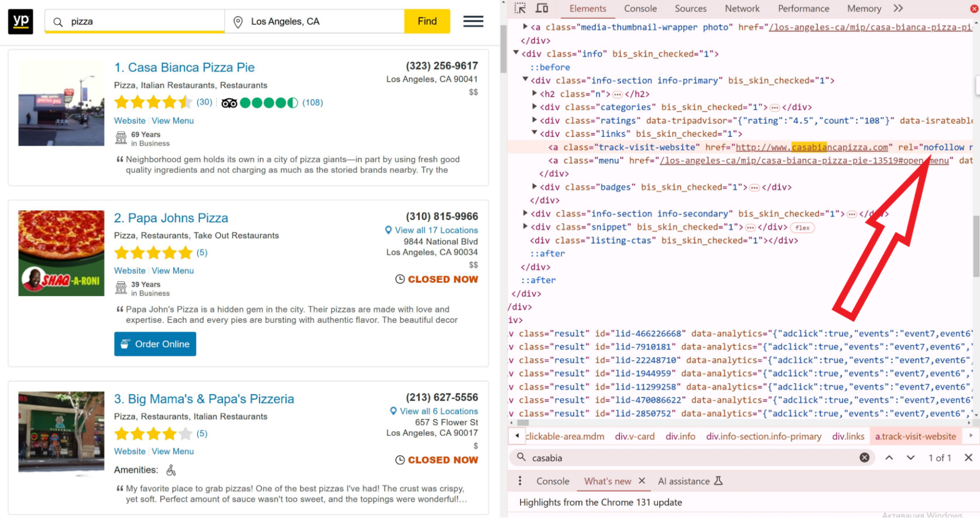Click Papa Johns Shaq-a-Roni pizza thumbnail

point(61,253)
